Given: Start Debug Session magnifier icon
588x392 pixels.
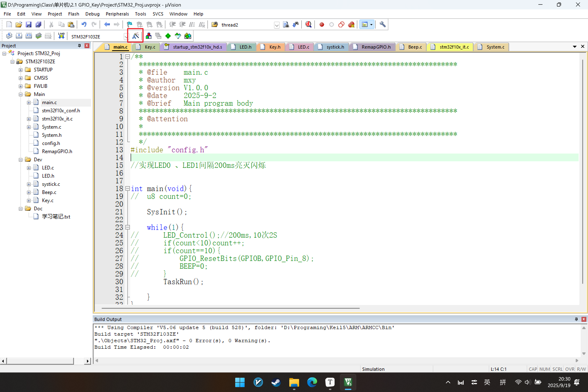Looking at the screenshot, I should (x=308, y=24).
